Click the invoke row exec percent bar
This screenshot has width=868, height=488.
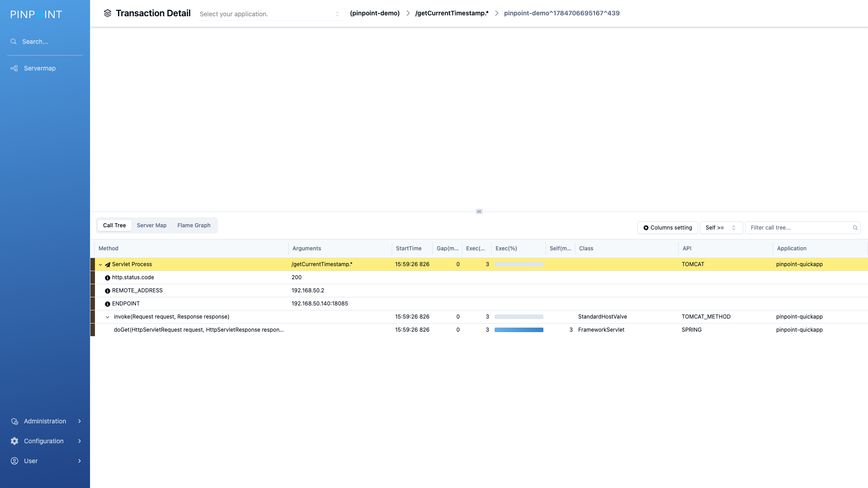click(519, 317)
